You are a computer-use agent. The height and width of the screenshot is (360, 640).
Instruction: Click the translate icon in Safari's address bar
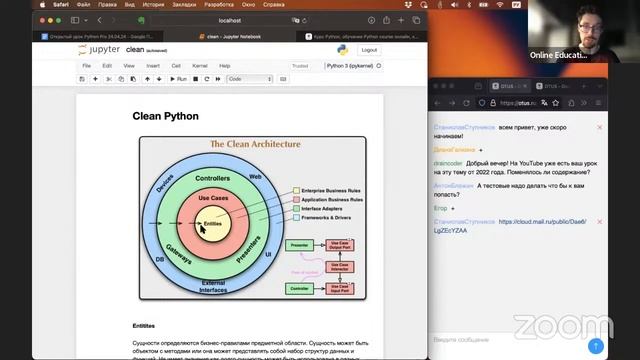click(x=295, y=20)
